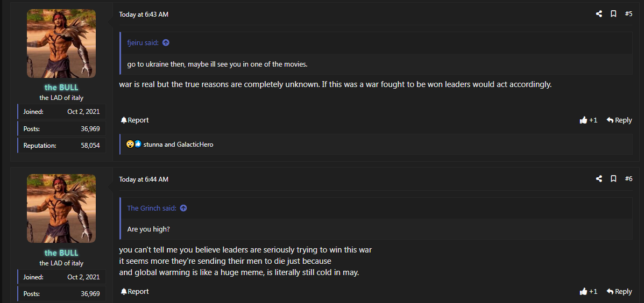Report post #6
The height and width of the screenshot is (303, 644).
point(135,292)
